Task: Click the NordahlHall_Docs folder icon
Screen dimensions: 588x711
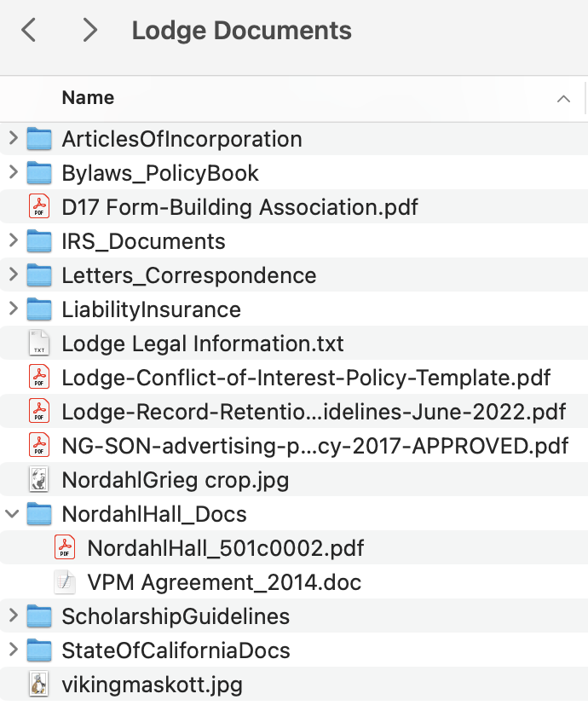Action: click(x=39, y=514)
